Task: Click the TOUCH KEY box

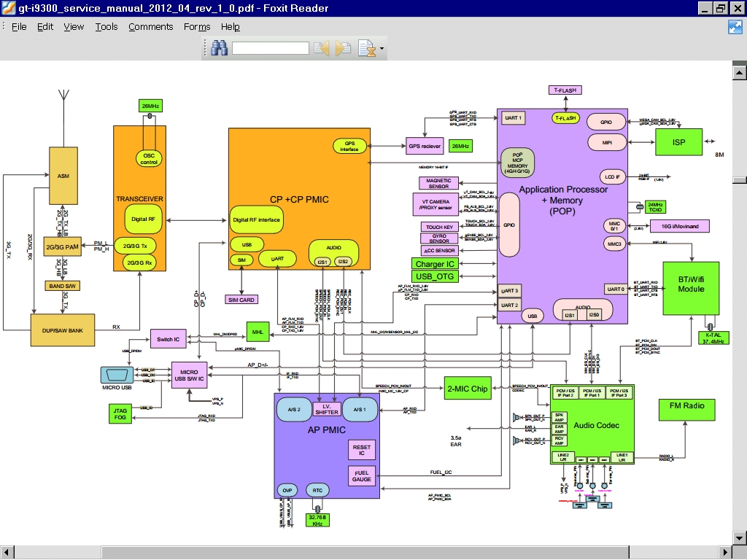Action: [x=439, y=227]
